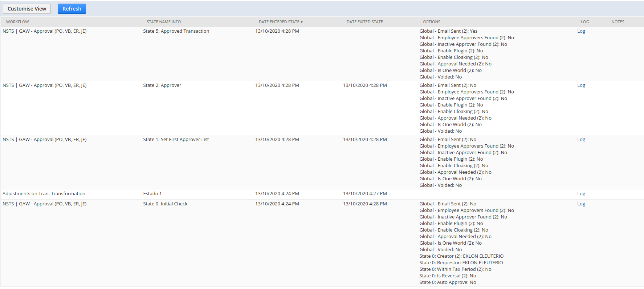This screenshot has width=644, height=289.
Task: Sort by Date Exited State column header
Action: coord(364,22)
